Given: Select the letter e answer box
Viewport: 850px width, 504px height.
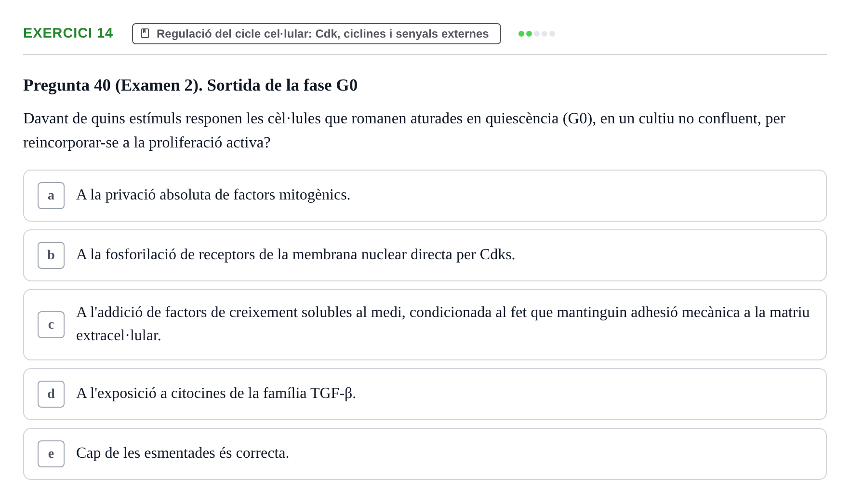Looking at the screenshot, I should tap(51, 454).
